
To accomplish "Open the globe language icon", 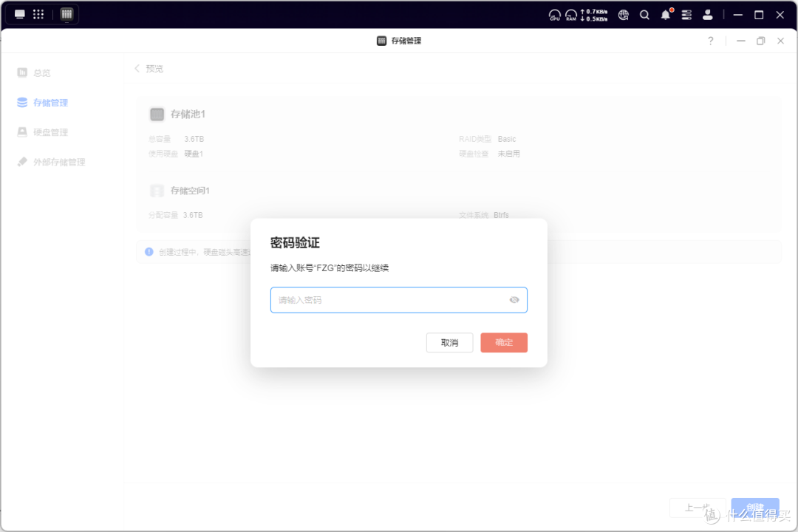I will point(624,15).
